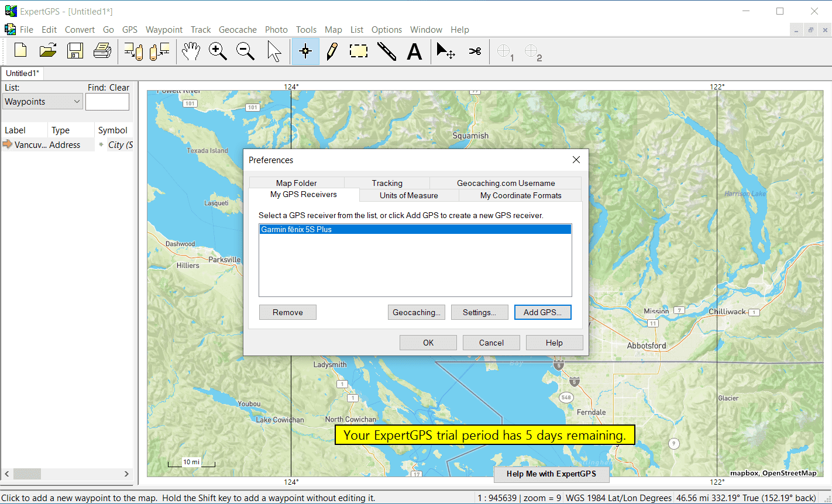Select the Pan hand tool
832x504 pixels.
pos(190,51)
